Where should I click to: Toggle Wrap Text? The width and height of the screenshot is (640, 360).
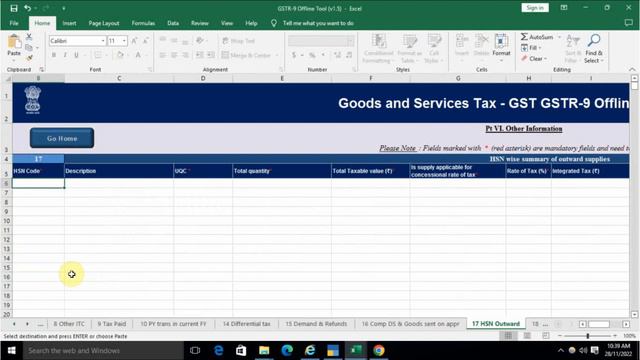pos(239,41)
